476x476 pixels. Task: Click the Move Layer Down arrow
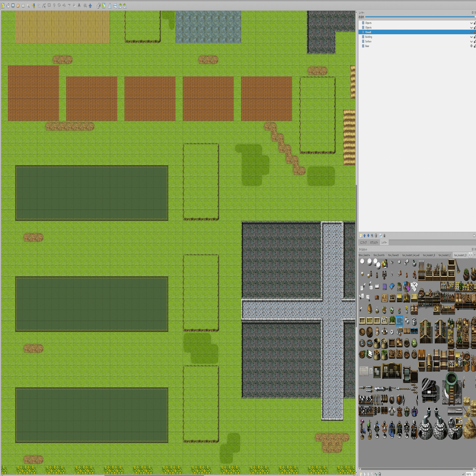point(368,236)
